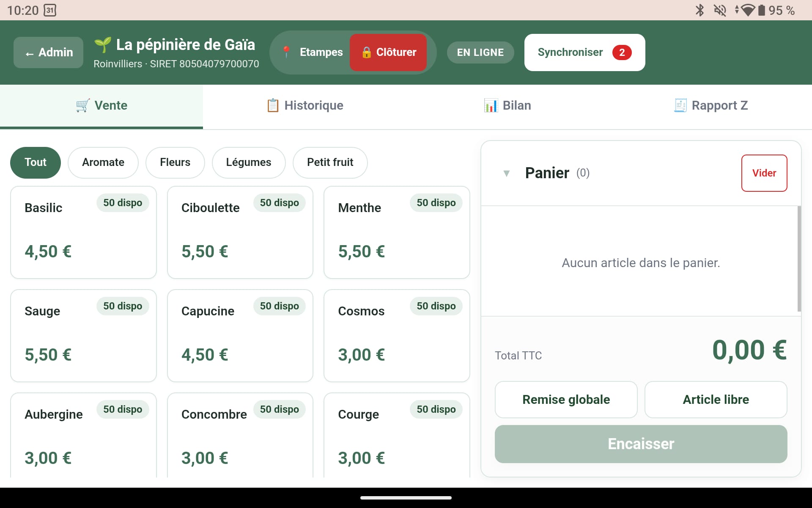Click the red sync badge showing 2
The height and width of the screenshot is (508, 812).
pos(622,52)
